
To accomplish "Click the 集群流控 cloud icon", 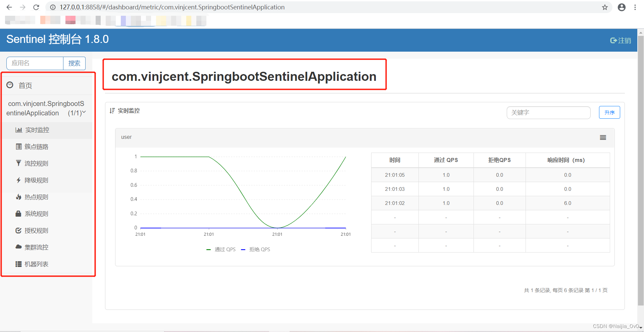I will point(19,247).
